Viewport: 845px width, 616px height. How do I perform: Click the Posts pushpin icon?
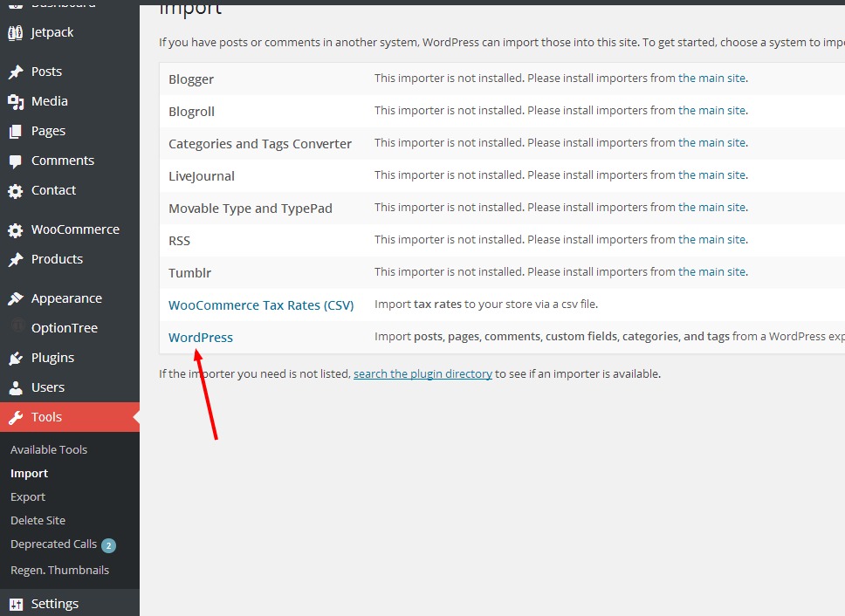click(x=16, y=72)
